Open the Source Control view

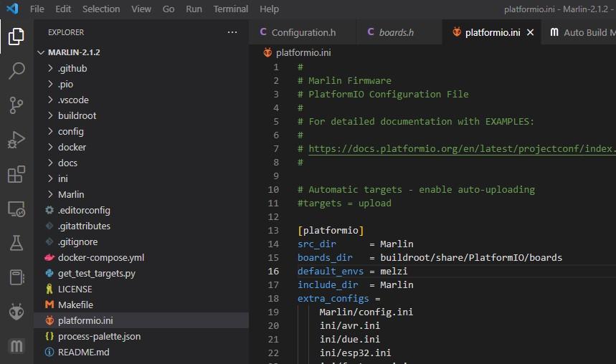tap(16, 105)
